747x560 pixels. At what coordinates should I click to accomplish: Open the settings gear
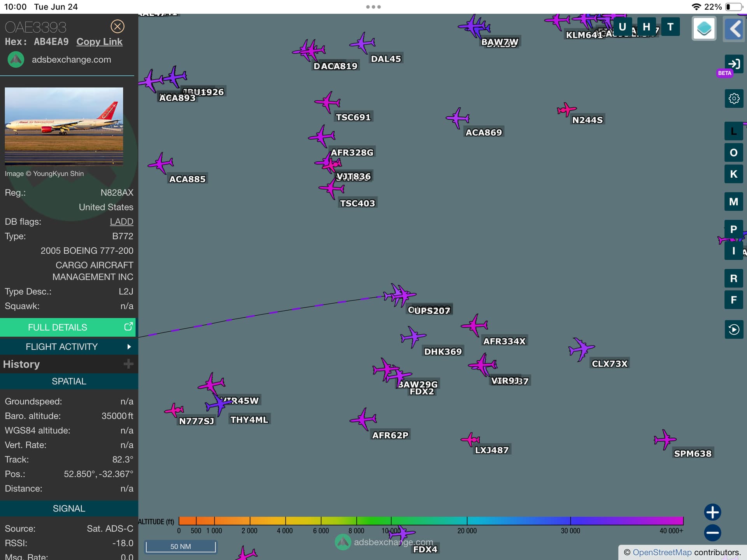[734, 98]
